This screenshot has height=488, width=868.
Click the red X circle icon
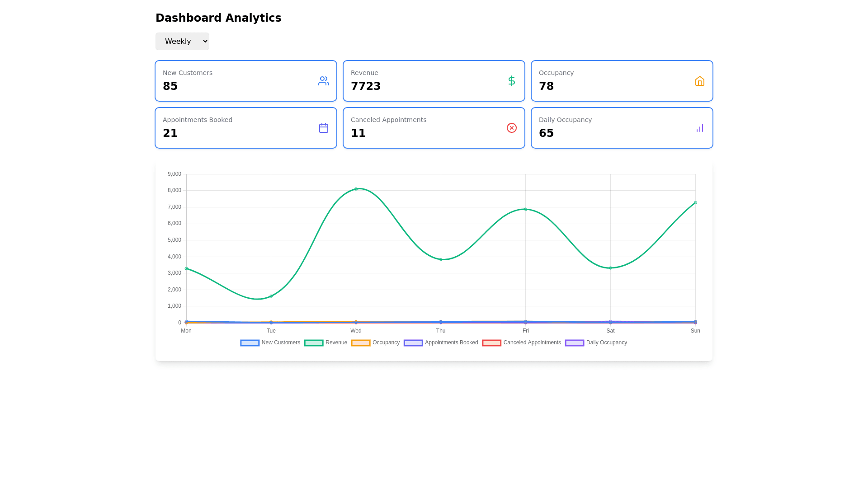coord(511,128)
